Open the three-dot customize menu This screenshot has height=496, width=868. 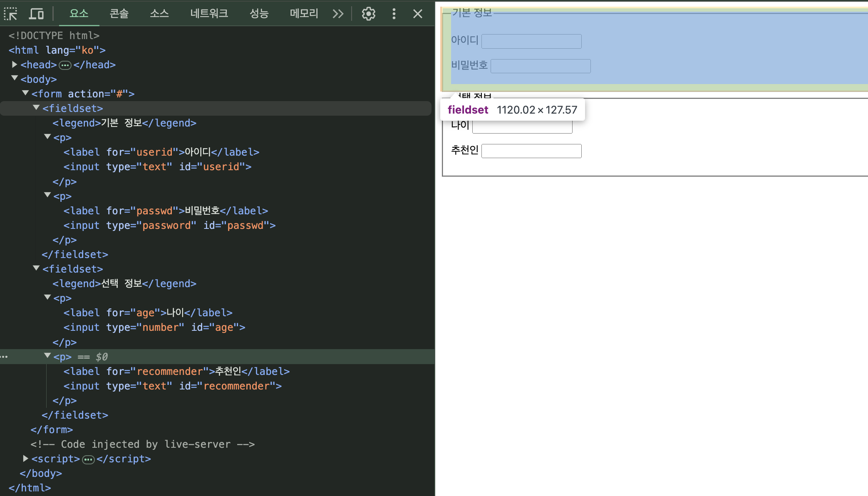pyautogui.click(x=394, y=14)
